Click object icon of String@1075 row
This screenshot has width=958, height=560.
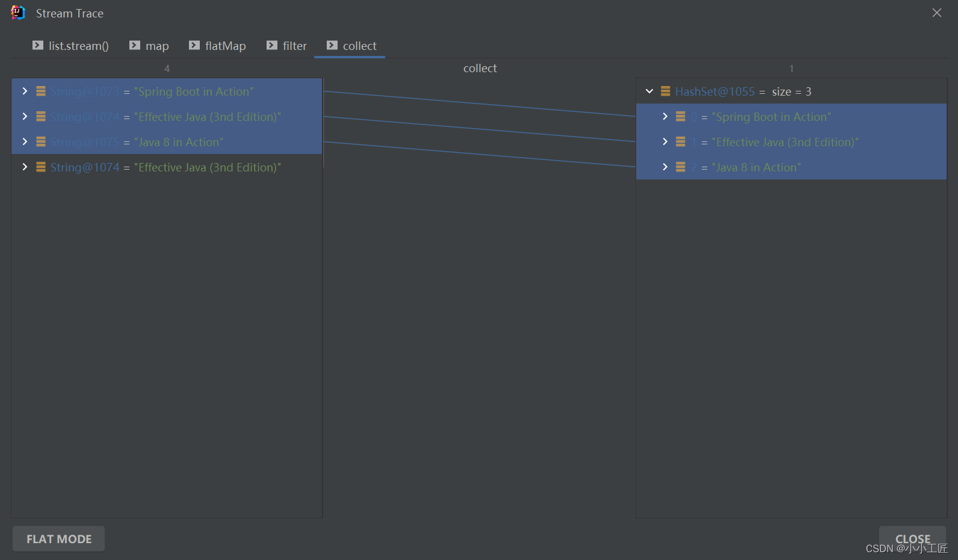(x=41, y=142)
